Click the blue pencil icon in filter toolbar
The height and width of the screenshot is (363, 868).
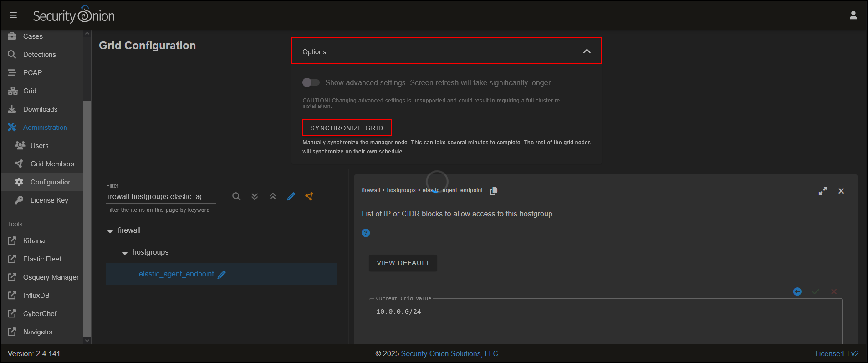click(x=291, y=196)
